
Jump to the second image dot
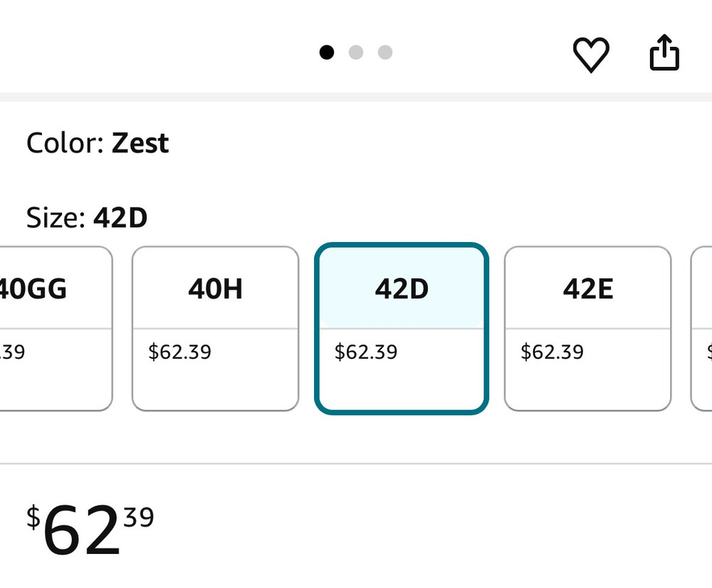click(356, 52)
